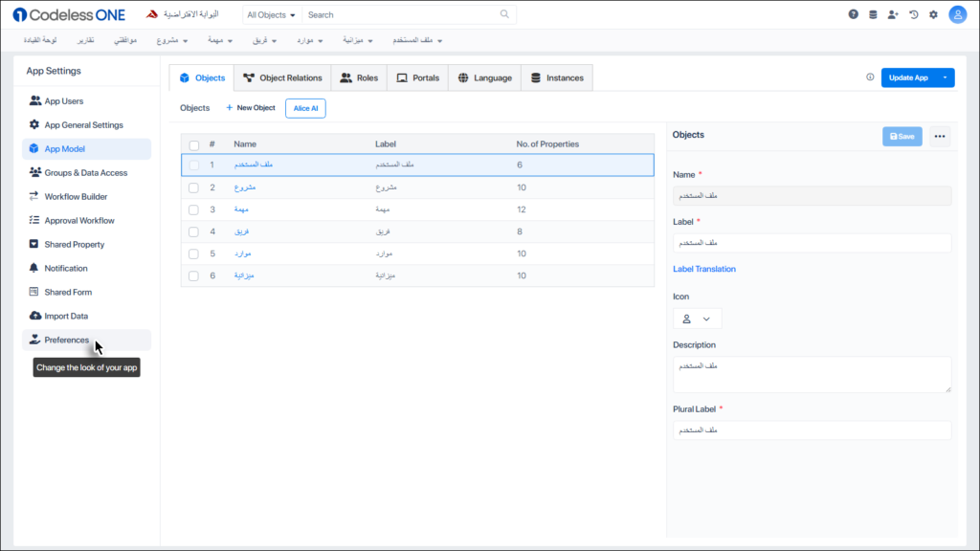Expand the موارد menu in the top navigation

[310, 40]
